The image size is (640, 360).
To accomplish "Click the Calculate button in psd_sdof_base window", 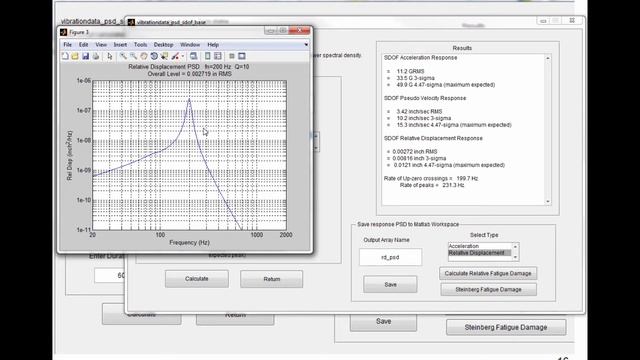I will pos(197,279).
